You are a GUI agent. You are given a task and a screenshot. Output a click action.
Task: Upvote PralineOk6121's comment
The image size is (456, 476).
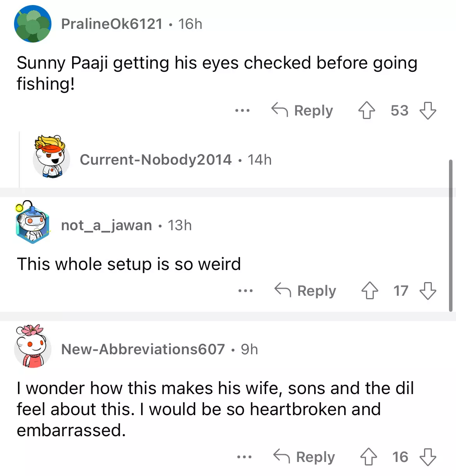click(x=366, y=110)
